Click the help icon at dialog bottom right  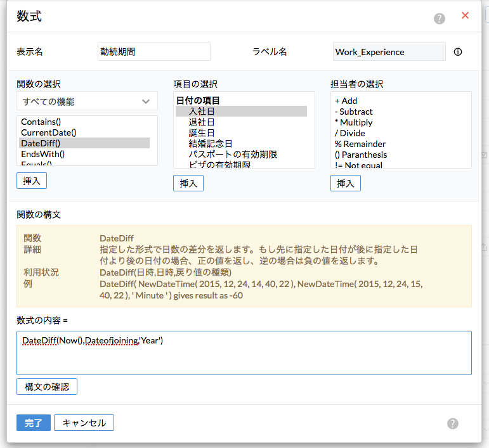453,423
